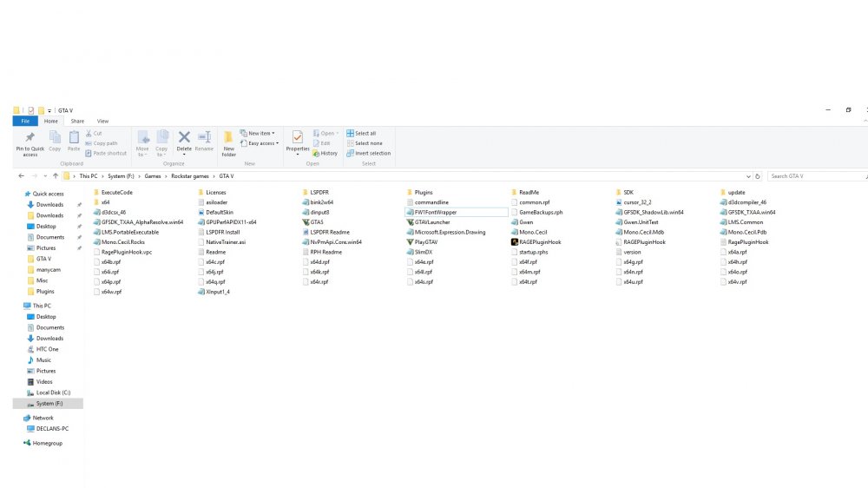This screenshot has width=868, height=488.
Task: Switch to the View ribbon tab
Action: [x=103, y=122]
